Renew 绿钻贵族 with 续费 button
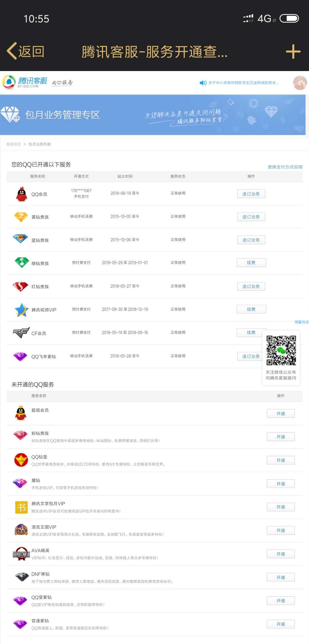Image resolution: width=309 pixels, height=644 pixels. [251, 263]
